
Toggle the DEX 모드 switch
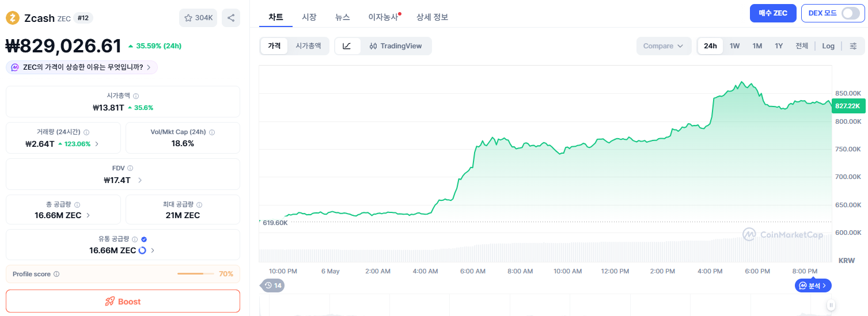pyautogui.click(x=851, y=13)
